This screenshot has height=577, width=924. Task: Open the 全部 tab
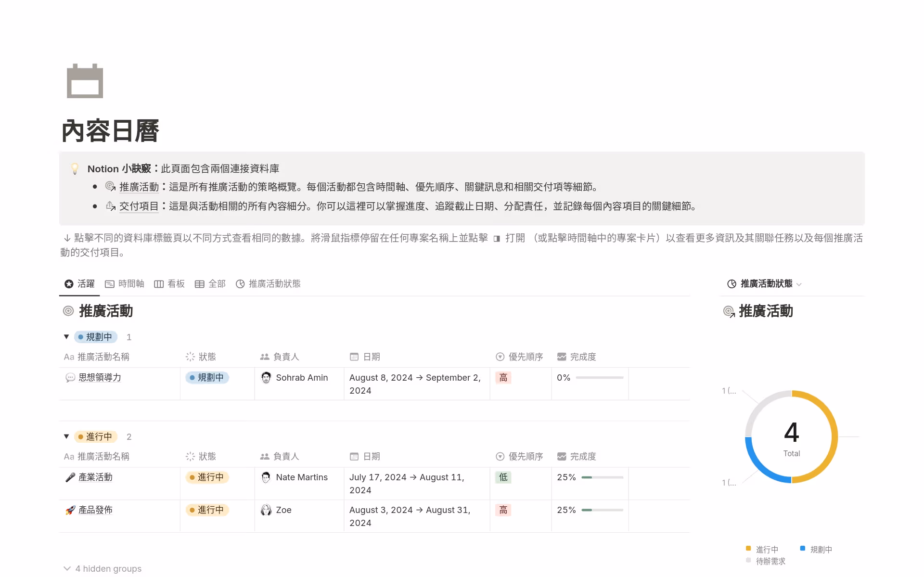(x=210, y=284)
